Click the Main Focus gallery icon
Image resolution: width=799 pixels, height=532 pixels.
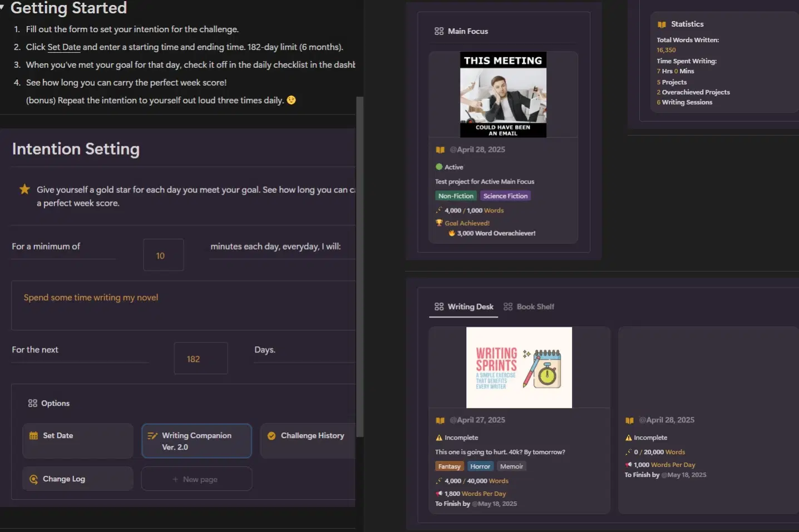click(x=439, y=32)
